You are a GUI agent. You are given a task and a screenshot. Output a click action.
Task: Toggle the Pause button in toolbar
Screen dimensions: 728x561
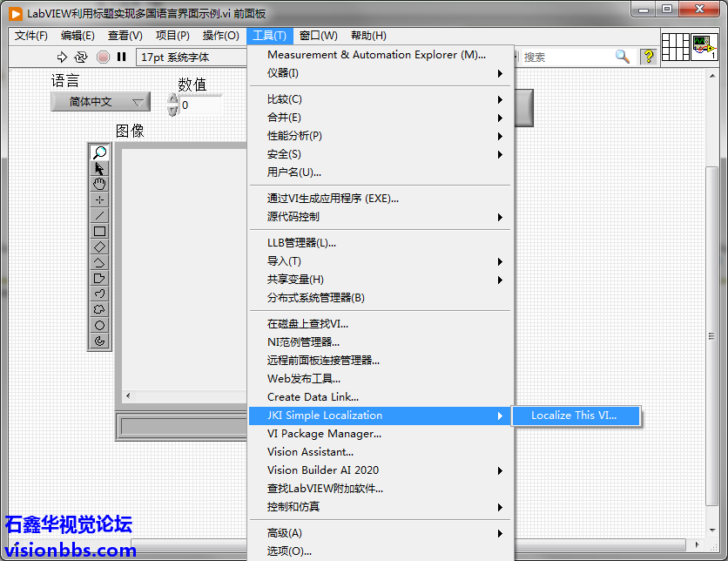click(121, 57)
